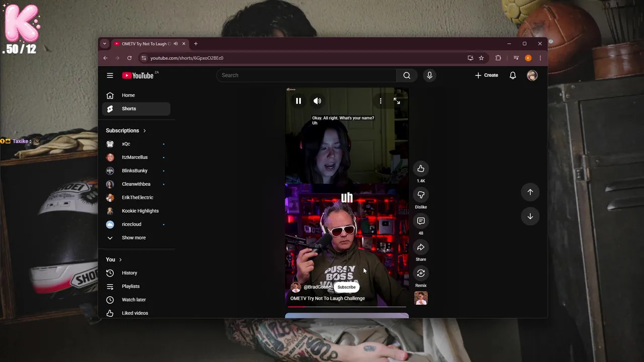Open the xQc subscription
644x362 pixels.
(x=136, y=144)
